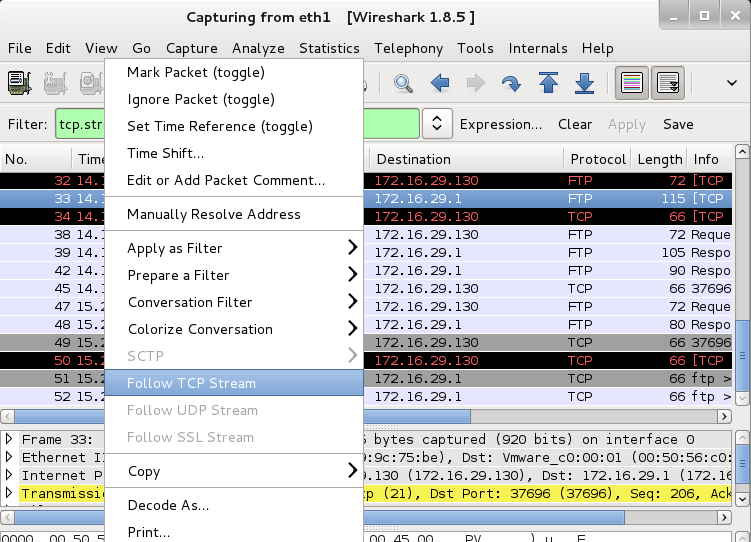Select packet row number 38
The width and height of the screenshot is (751, 542).
[x=366, y=235]
